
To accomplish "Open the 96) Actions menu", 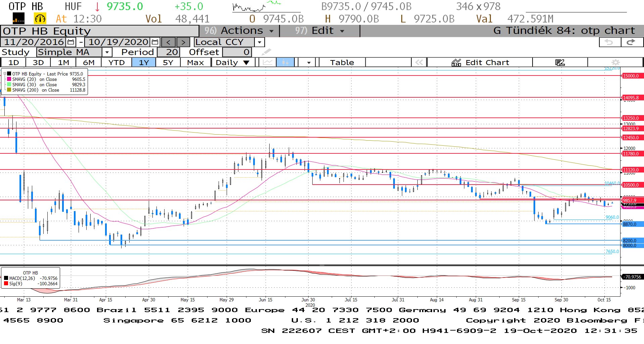I will (239, 31).
